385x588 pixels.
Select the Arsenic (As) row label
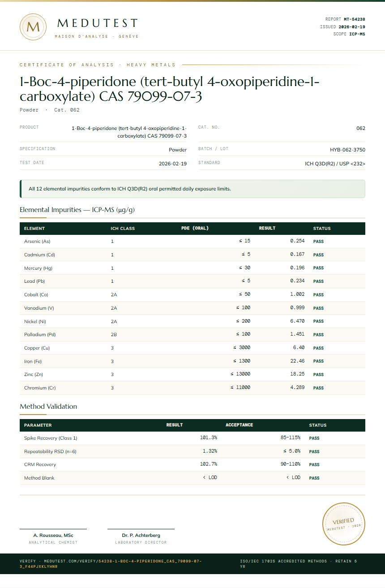point(37,241)
